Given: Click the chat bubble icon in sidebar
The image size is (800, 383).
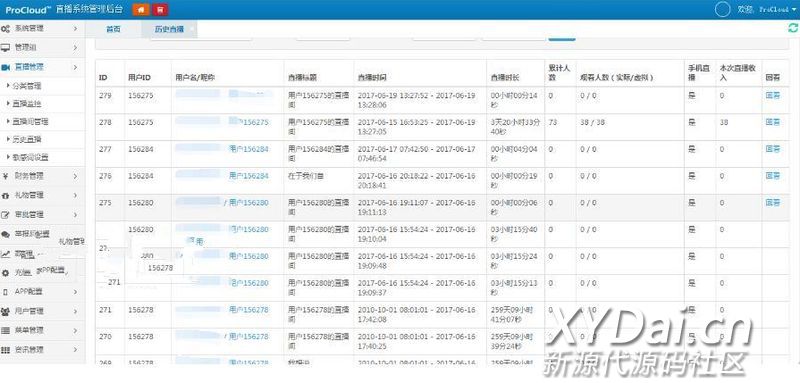Looking at the screenshot, I should [6, 235].
